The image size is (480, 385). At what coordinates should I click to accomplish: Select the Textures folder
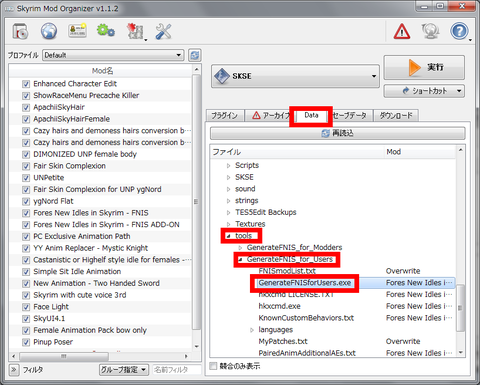click(x=250, y=224)
